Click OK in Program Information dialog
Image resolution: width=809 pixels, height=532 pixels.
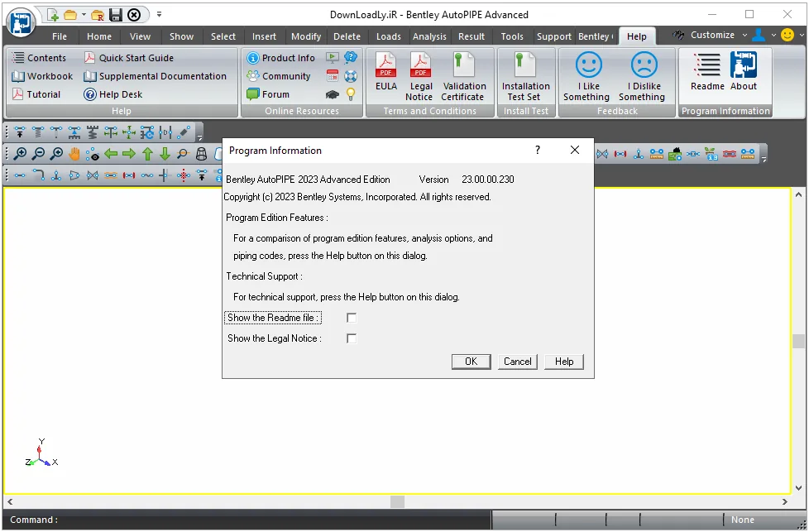click(x=471, y=362)
